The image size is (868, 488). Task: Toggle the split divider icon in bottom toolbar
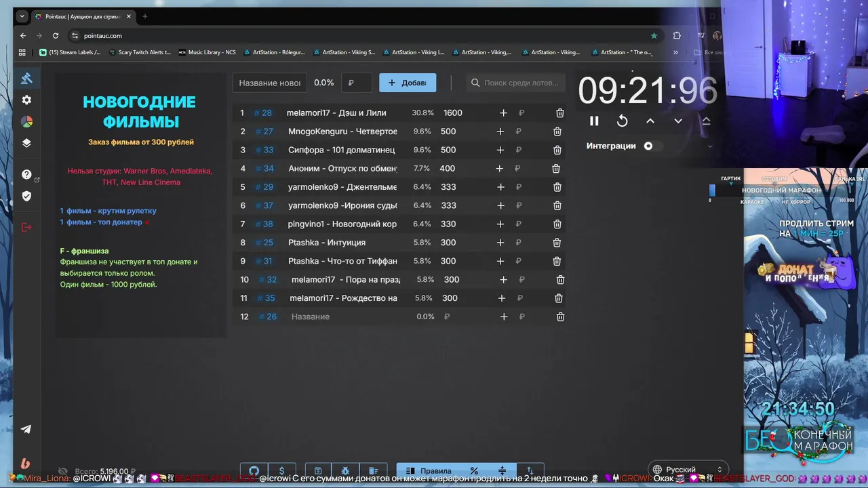point(502,470)
